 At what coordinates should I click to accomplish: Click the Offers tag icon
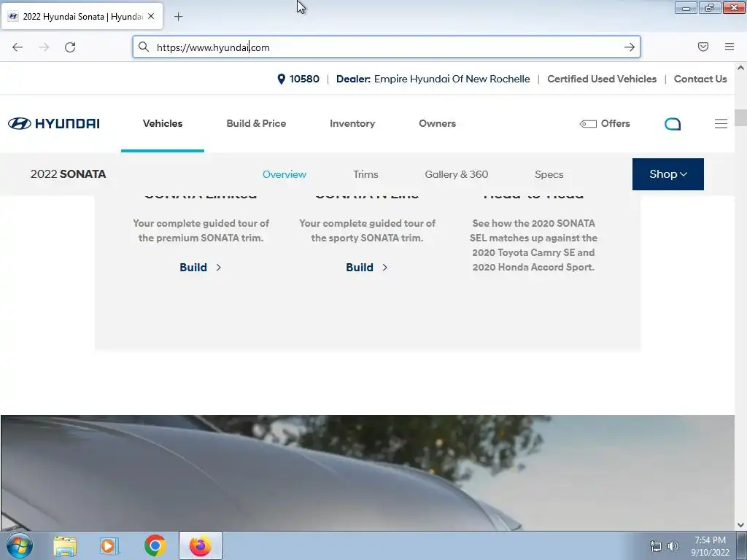coord(588,124)
